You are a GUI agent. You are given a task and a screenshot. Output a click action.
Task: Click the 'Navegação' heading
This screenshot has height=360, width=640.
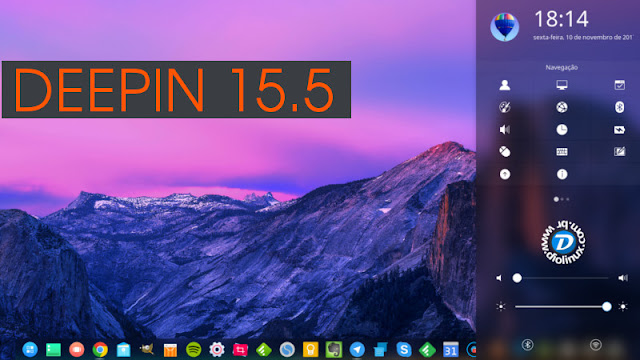(x=562, y=67)
